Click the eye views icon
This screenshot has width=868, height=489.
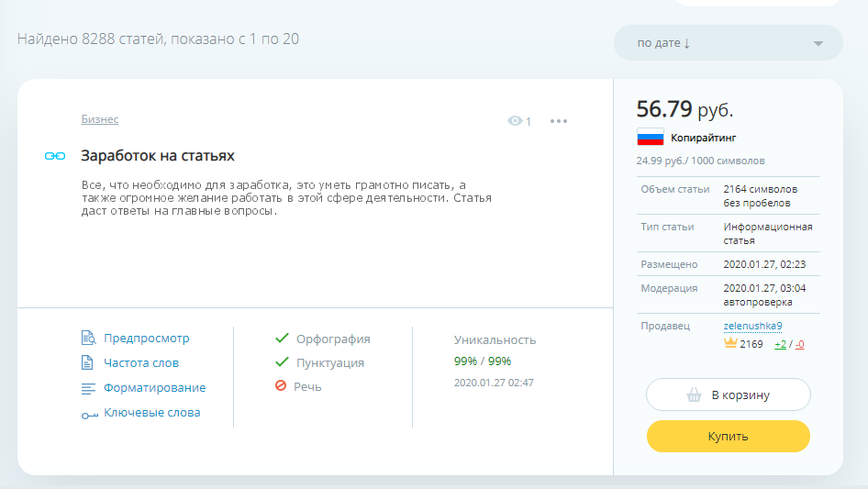(515, 121)
